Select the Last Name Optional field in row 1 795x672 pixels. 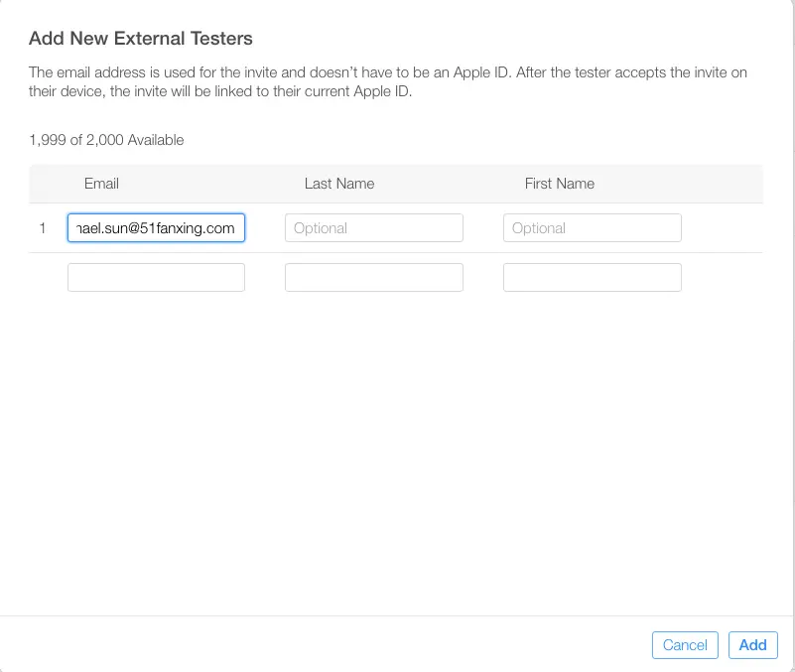pyautogui.click(x=374, y=227)
